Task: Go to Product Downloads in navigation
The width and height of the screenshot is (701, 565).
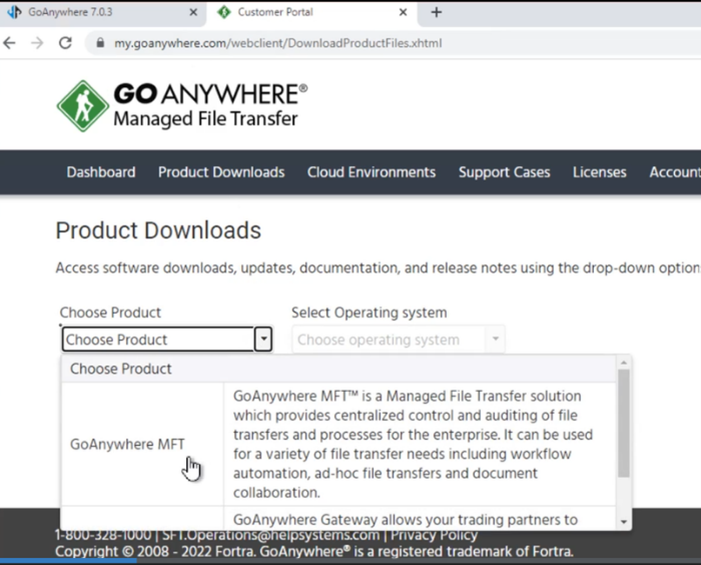Action: [x=221, y=172]
